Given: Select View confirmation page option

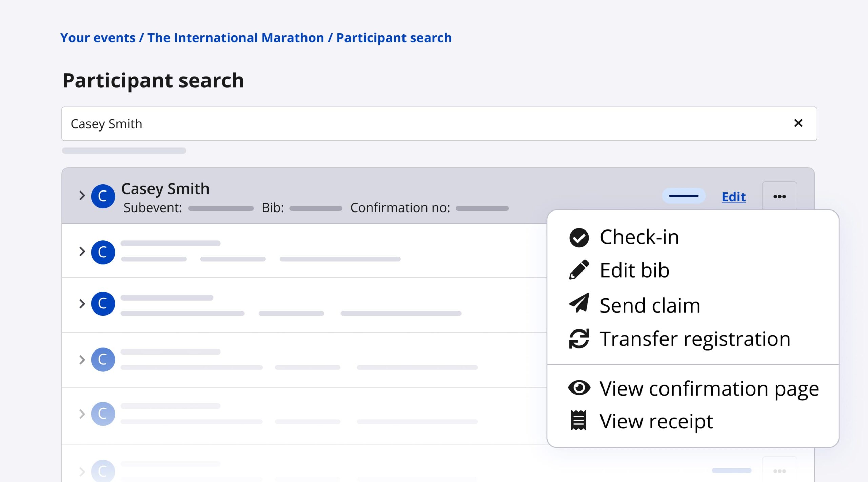Looking at the screenshot, I should (709, 388).
